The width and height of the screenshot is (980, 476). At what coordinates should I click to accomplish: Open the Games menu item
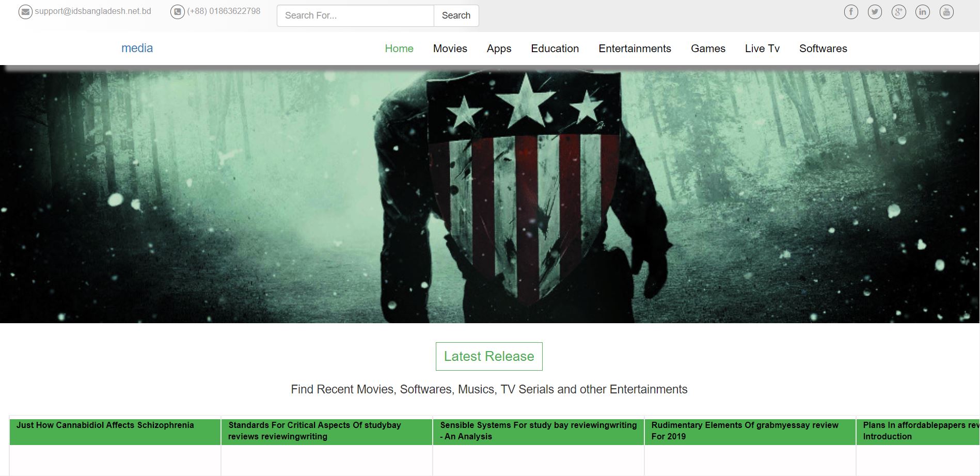pos(708,49)
